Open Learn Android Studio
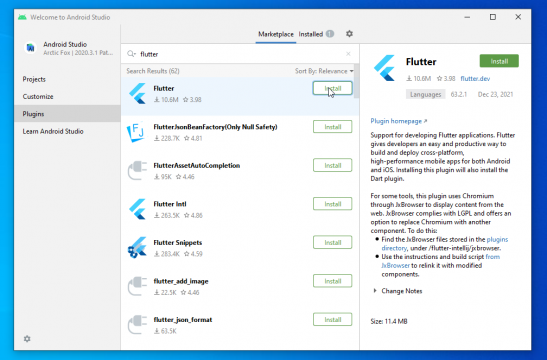 click(x=67, y=131)
